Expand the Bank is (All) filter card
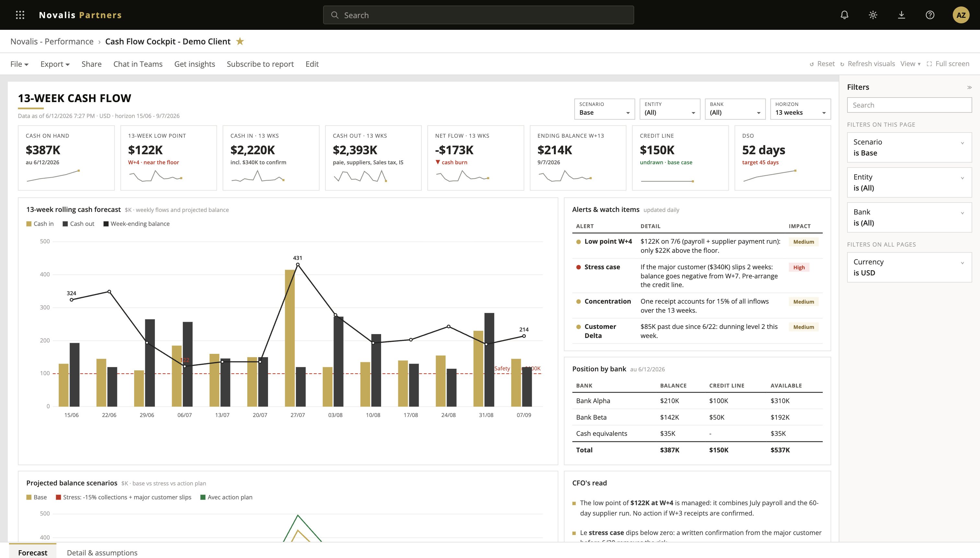The image size is (980, 558). coord(909,217)
